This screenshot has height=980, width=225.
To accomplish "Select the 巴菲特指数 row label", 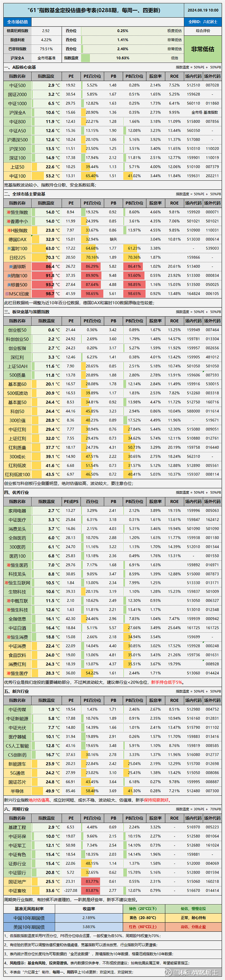I will click(17, 49).
